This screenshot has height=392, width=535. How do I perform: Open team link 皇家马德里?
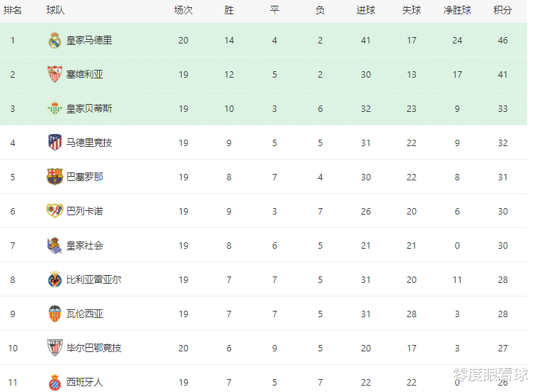[89, 40]
